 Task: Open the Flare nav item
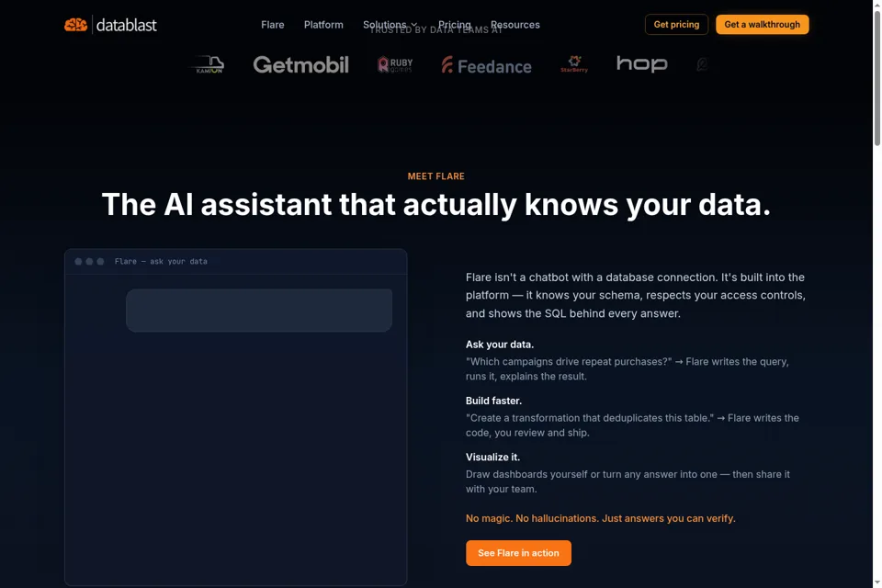click(x=272, y=25)
